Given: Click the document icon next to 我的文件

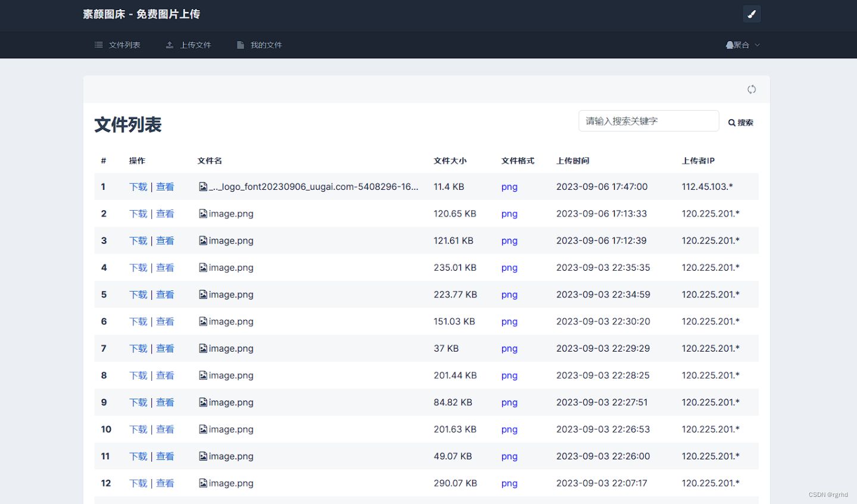Looking at the screenshot, I should click(x=241, y=45).
